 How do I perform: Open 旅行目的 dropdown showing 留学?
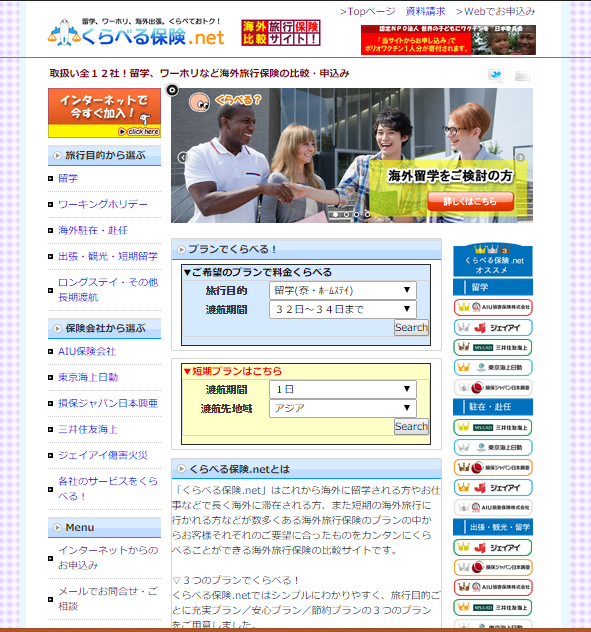pyautogui.click(x=343, y=290)
